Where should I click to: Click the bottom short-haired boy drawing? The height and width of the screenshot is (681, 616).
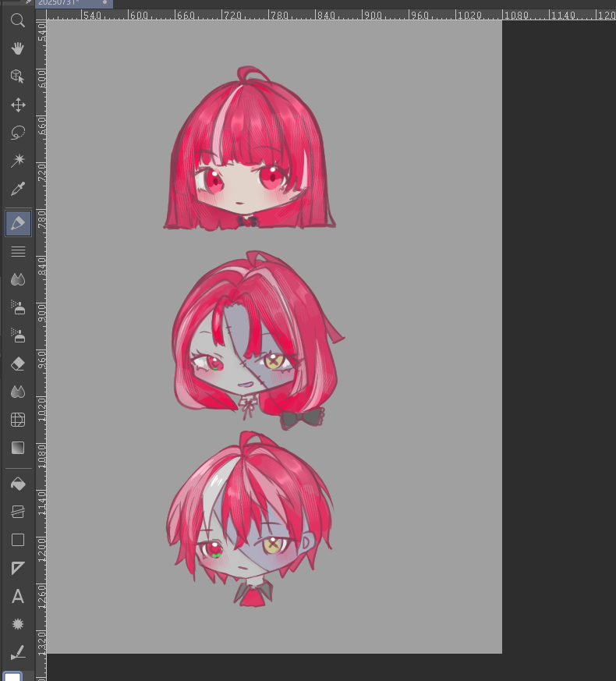[250, 519]
